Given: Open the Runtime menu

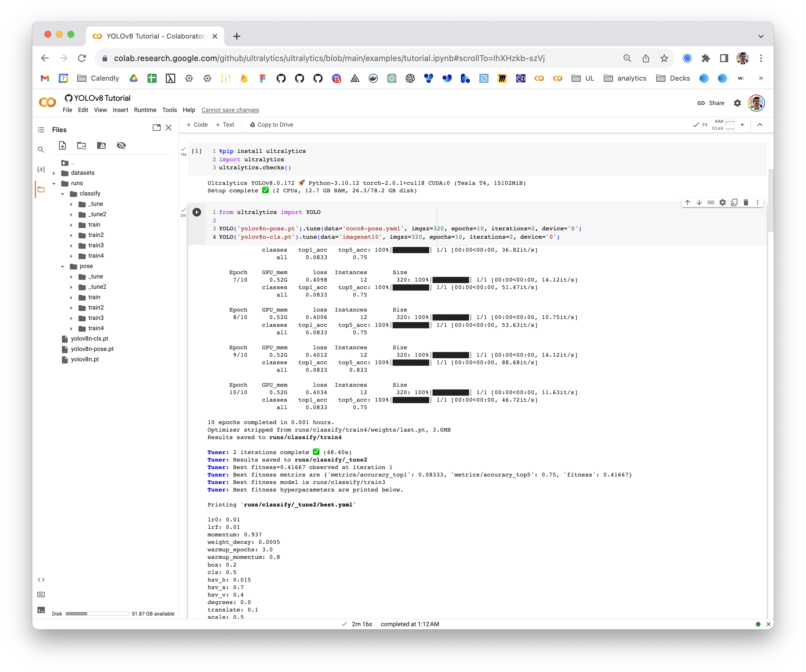Looking at the screenshot, I should (145, 110).
